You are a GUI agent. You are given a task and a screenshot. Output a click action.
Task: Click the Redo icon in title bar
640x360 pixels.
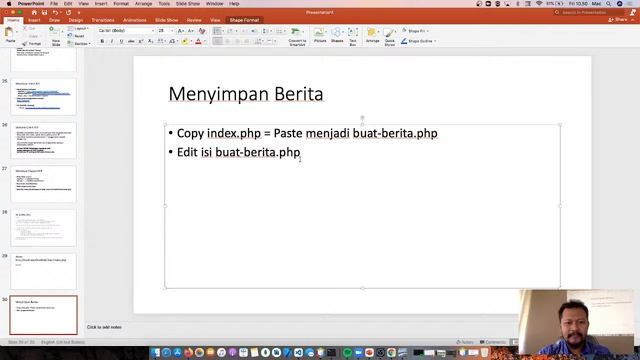[x=69, y=13]
